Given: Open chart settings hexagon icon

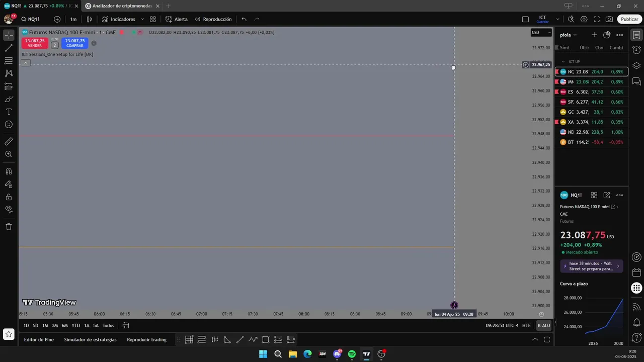Looking at the screenshot, I should [x=584, y=19].
